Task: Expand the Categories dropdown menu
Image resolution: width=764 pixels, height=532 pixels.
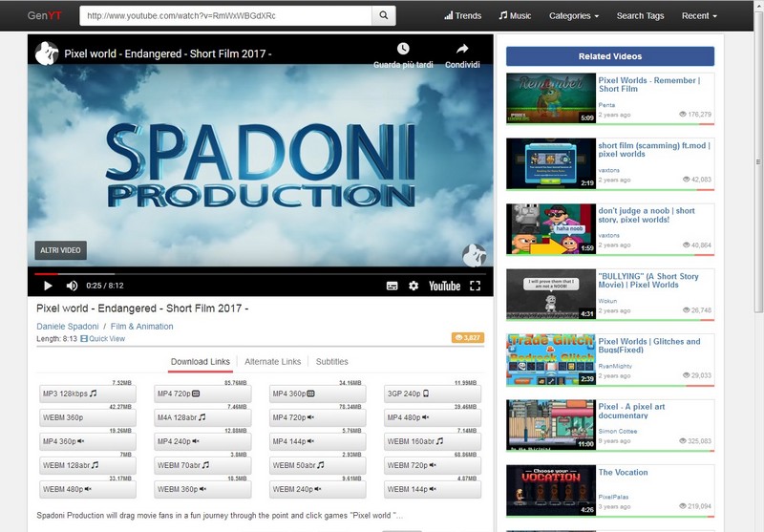Action: click(x=573, y=15)
